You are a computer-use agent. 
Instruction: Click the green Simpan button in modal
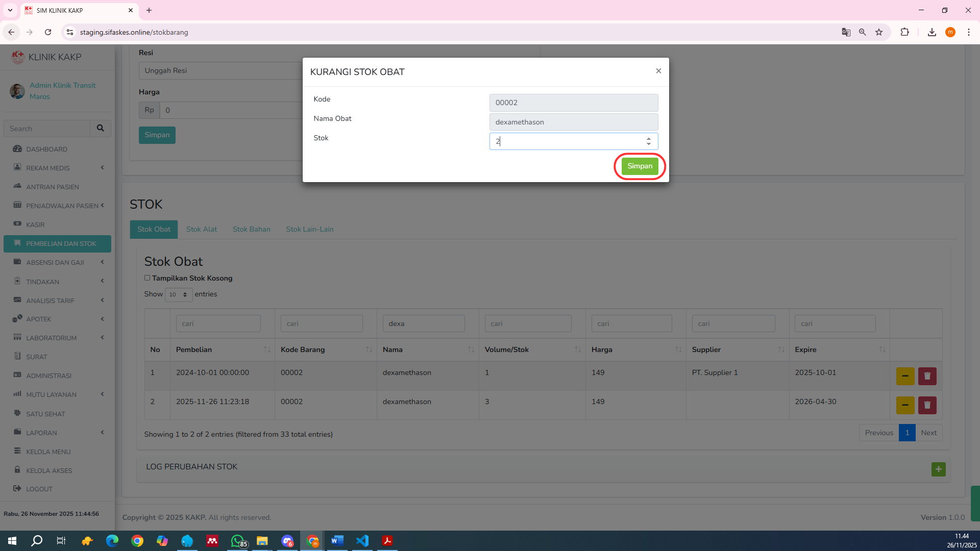click(640, 166)
